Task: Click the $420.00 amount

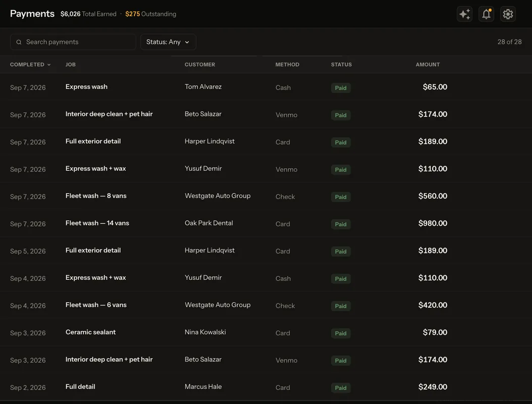Action: (x=433, y=305)
